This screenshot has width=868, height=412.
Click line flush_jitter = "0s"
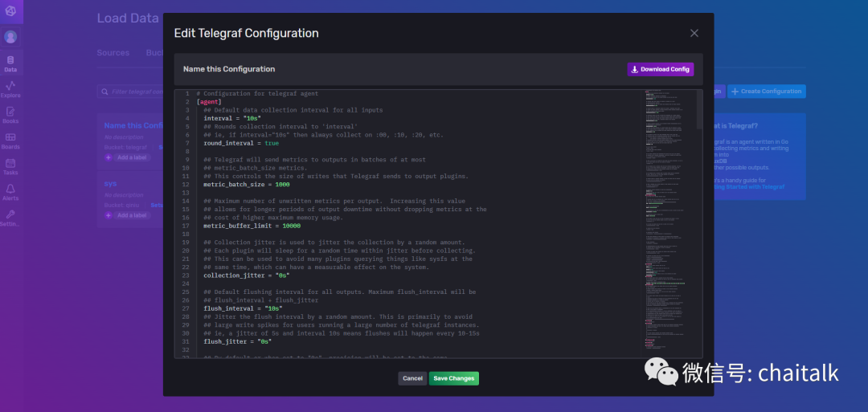tap(237, 342)
